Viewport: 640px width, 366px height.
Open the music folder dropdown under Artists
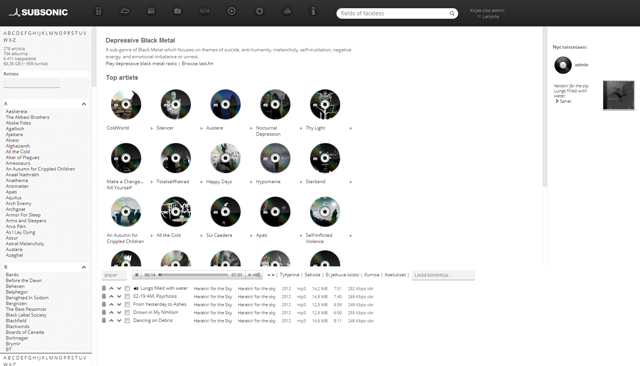click(x=32, y=83)
